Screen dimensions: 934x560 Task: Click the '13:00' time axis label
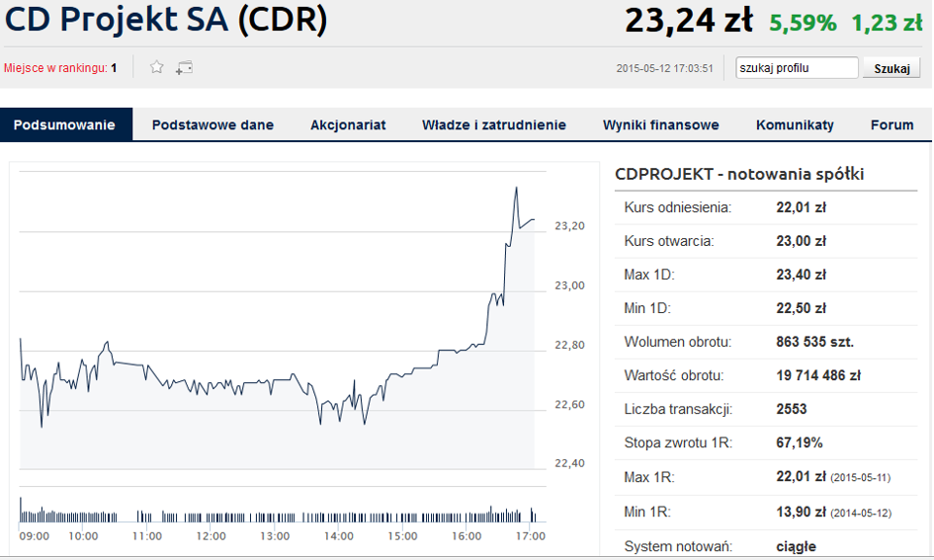(x=275, y=536)
